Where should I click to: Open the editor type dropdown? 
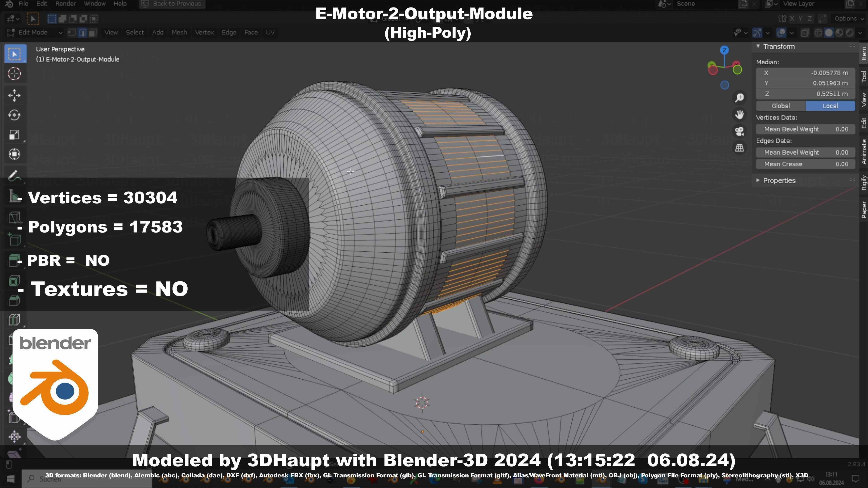point(12,19)
